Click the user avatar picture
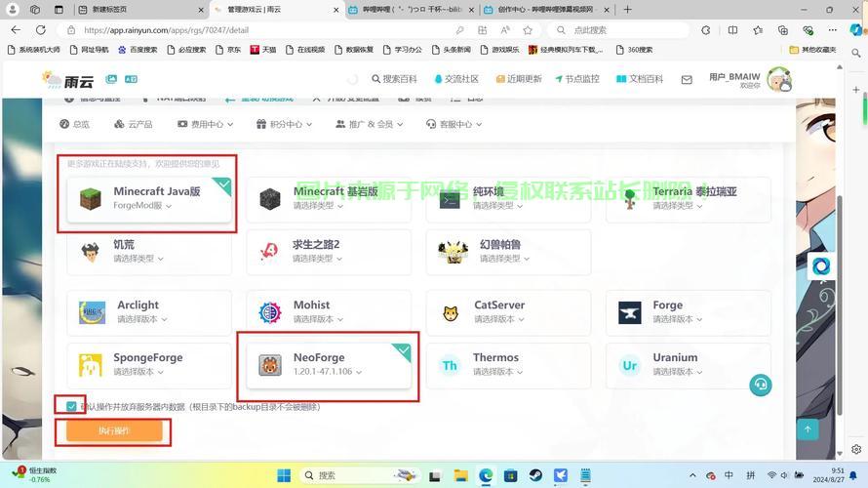This screenshot has width=868, height=488. pyautogui.click(x=779, y=79)
